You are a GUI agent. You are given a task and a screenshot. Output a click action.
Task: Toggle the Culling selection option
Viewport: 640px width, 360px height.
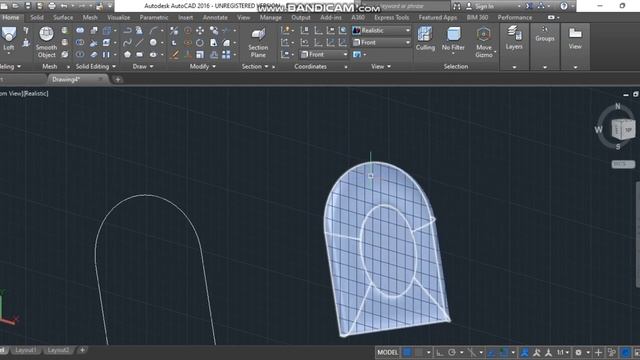pos(425,39)
